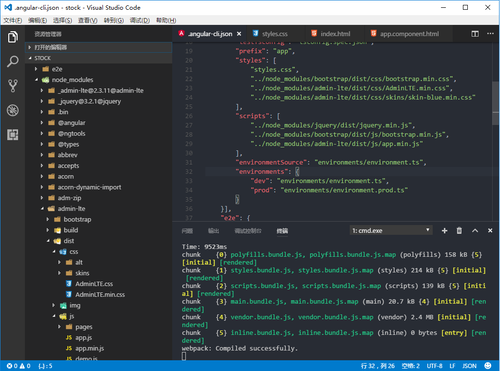Open the View menu

pos(88,21)
